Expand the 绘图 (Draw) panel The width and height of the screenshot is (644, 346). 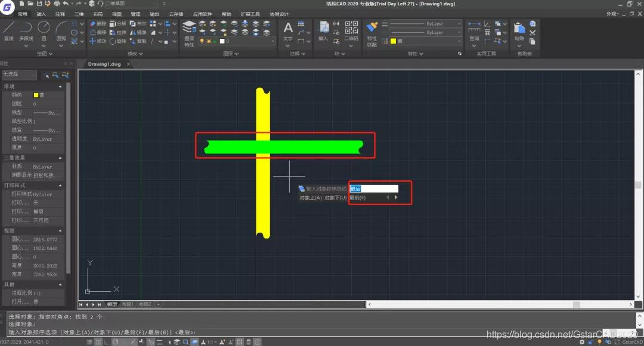click(45, 54)
